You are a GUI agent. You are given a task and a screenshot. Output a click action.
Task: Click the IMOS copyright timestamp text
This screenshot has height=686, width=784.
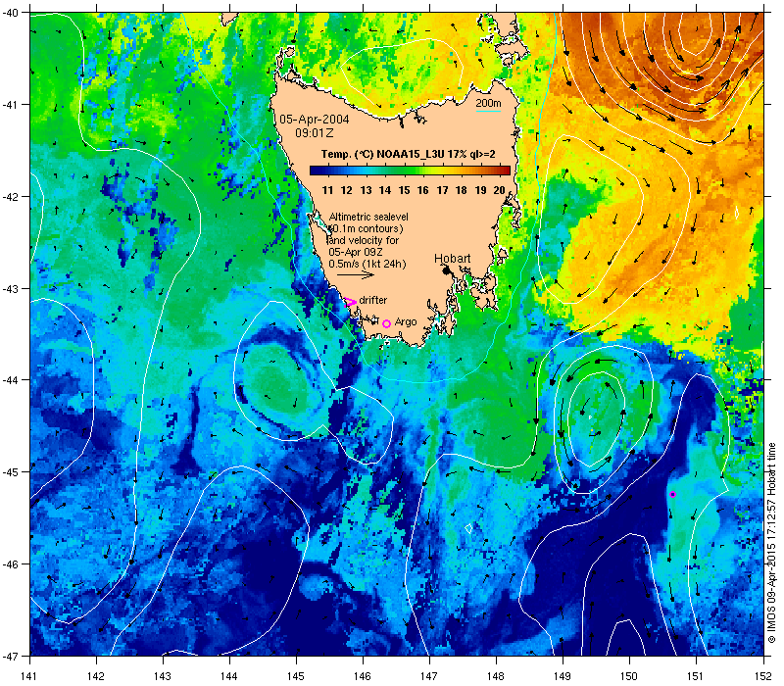coord(771,544)
